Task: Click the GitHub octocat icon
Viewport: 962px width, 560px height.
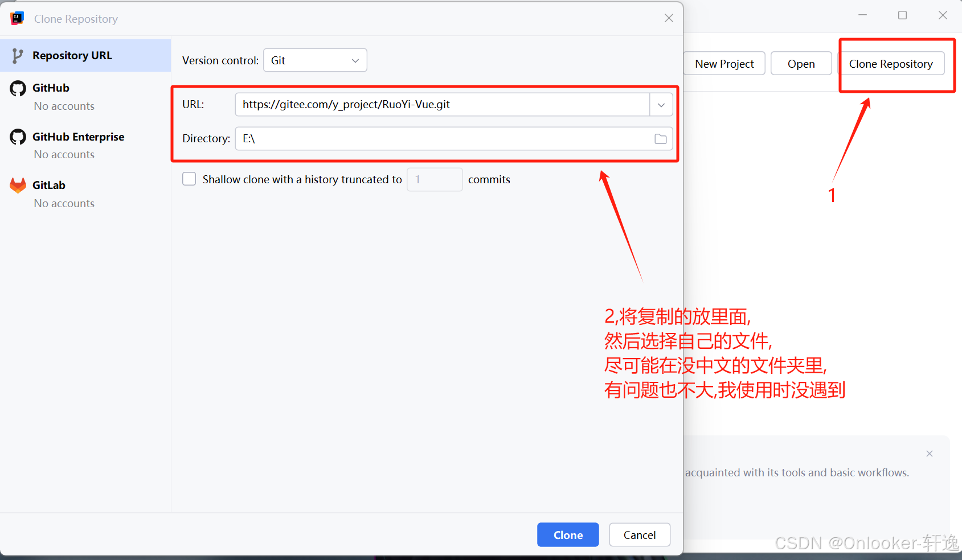Action: (18, 88)
